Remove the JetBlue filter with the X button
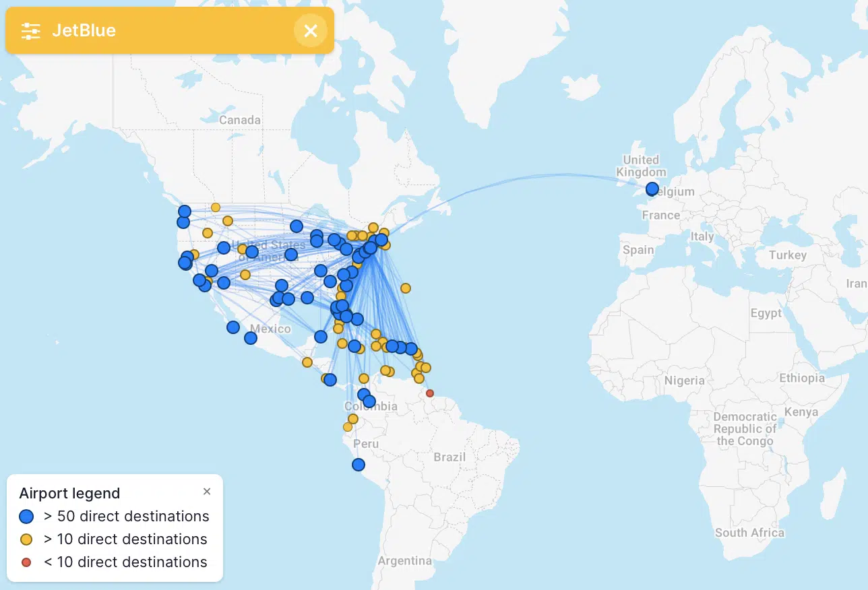Viewport: 868px width, 590px height. [x=311, y=30]
